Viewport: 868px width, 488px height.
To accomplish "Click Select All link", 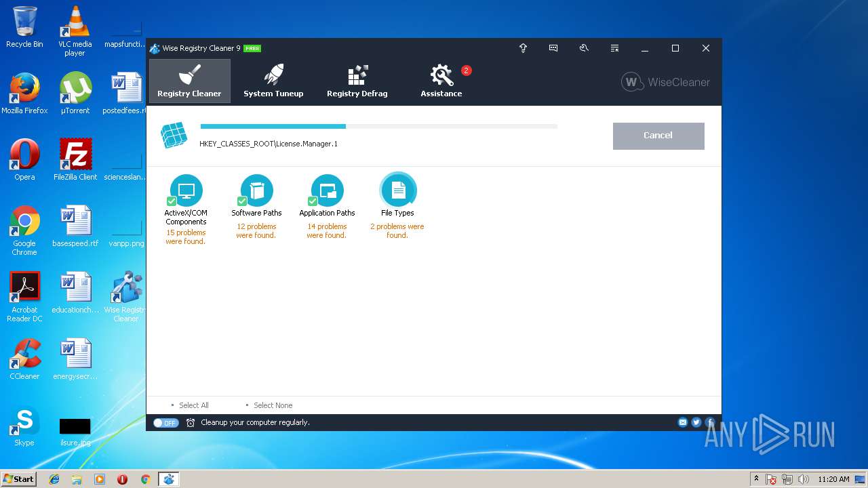I will [x=193, y=405].
